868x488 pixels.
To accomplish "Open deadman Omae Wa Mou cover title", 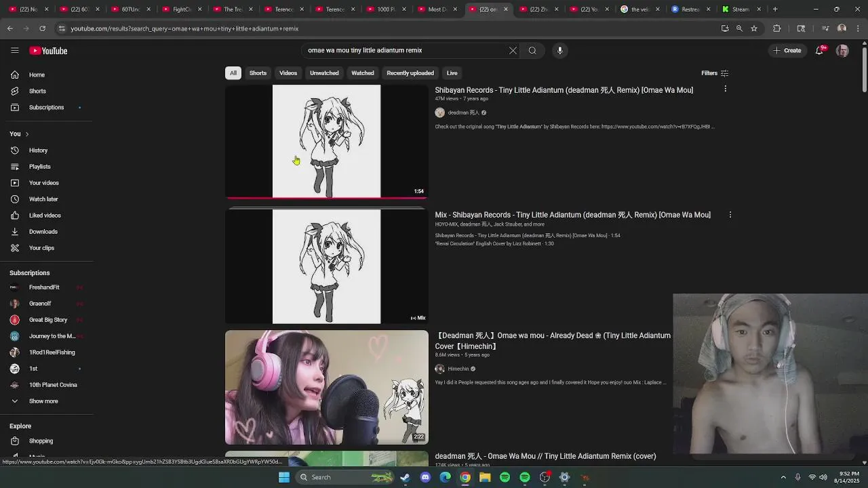I will pos(545,456).
